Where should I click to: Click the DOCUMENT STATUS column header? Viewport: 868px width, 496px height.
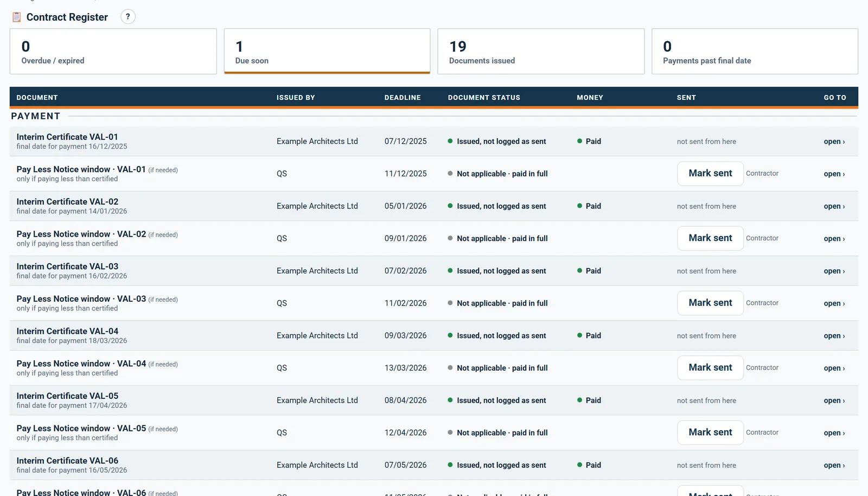click(484, 98)
